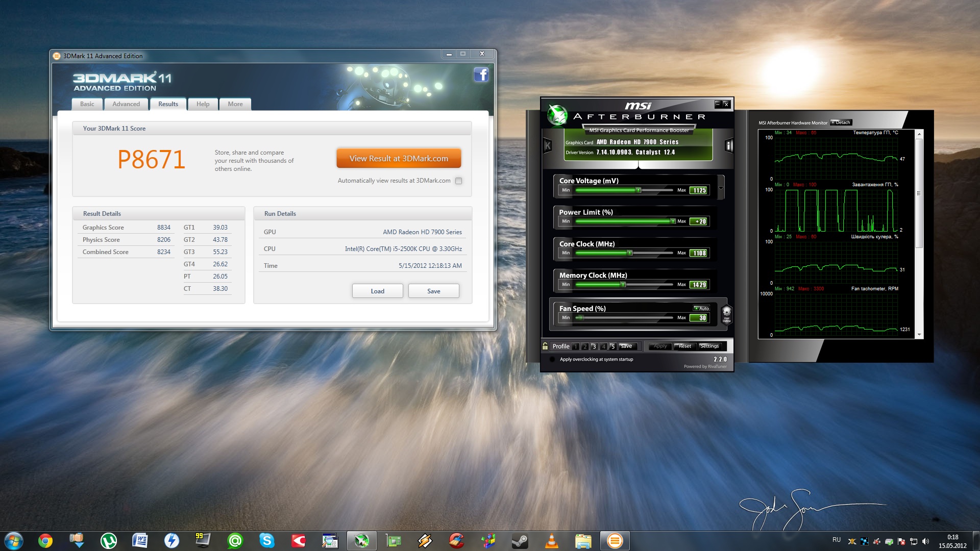Detach the Hardware Monitor panel

point(841,122)
